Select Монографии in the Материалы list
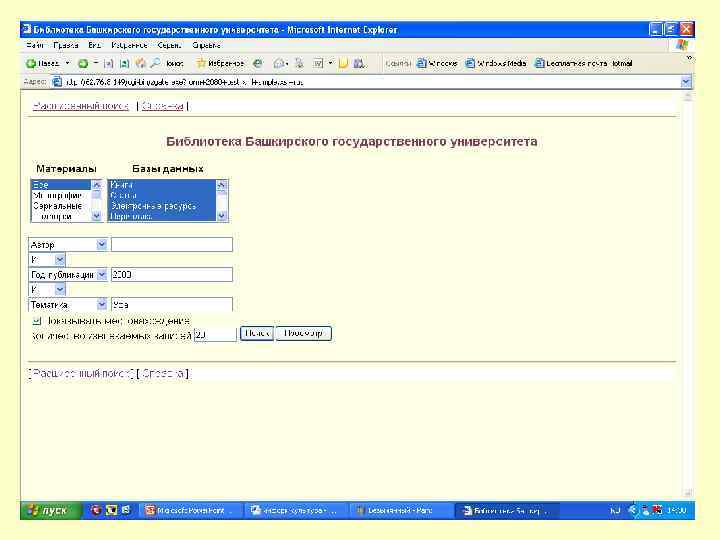The image size is (720, 540). tap(61, 196)
